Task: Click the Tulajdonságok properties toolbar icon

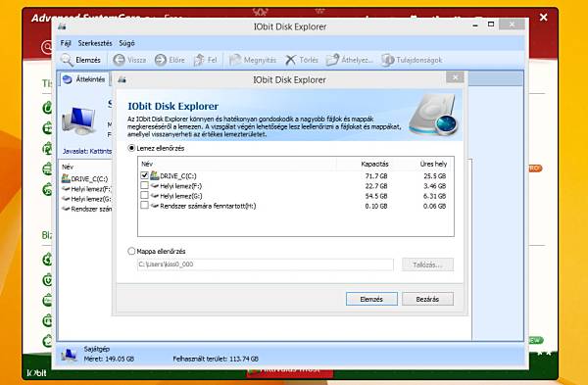Action: [387, 60]
